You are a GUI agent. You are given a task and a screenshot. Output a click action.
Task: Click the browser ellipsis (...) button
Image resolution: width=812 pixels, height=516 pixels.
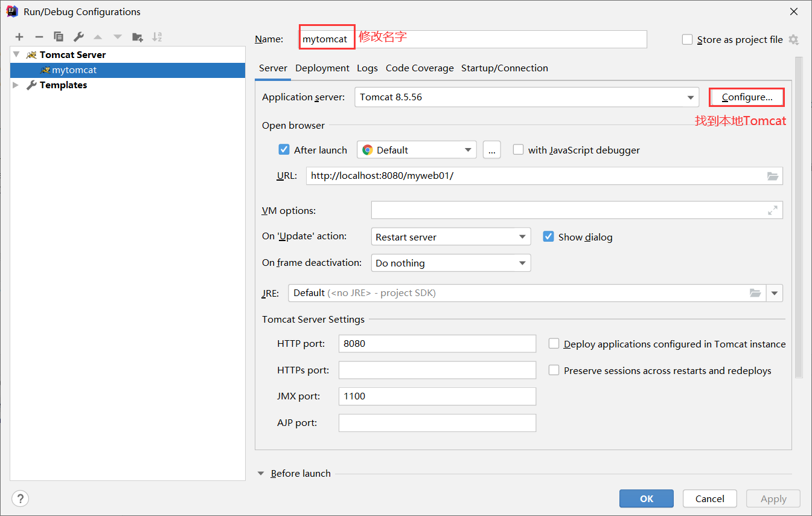click(x=492, y=150)
